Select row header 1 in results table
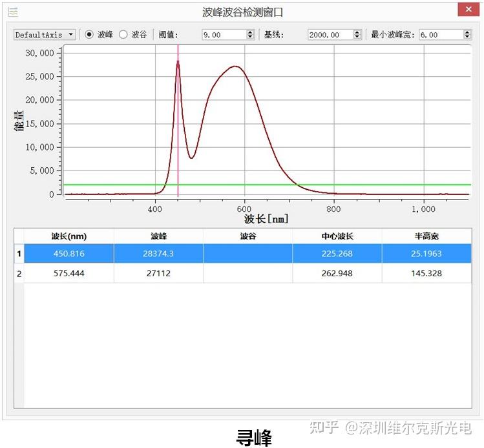 19,254
